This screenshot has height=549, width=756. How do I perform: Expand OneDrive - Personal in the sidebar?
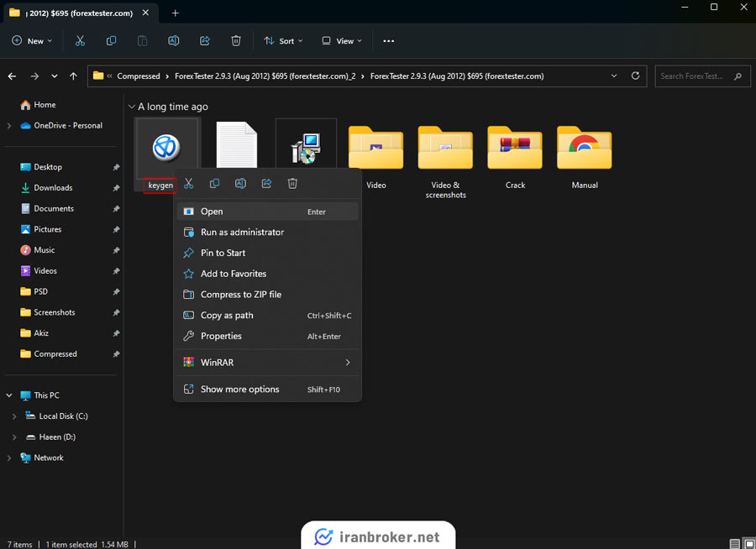[x=8, y=125]
